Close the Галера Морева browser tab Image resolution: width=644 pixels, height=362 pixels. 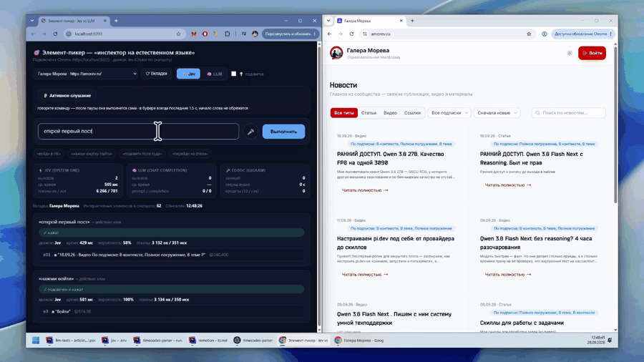(x=401, y=21)
